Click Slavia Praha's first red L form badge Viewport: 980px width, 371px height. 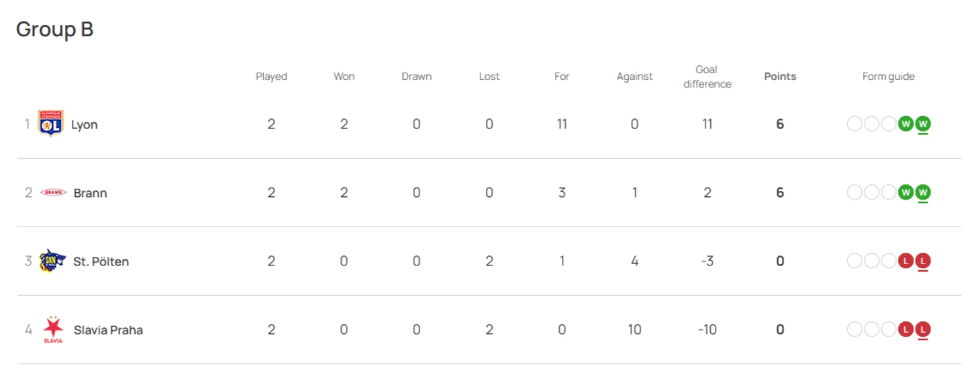905,329
